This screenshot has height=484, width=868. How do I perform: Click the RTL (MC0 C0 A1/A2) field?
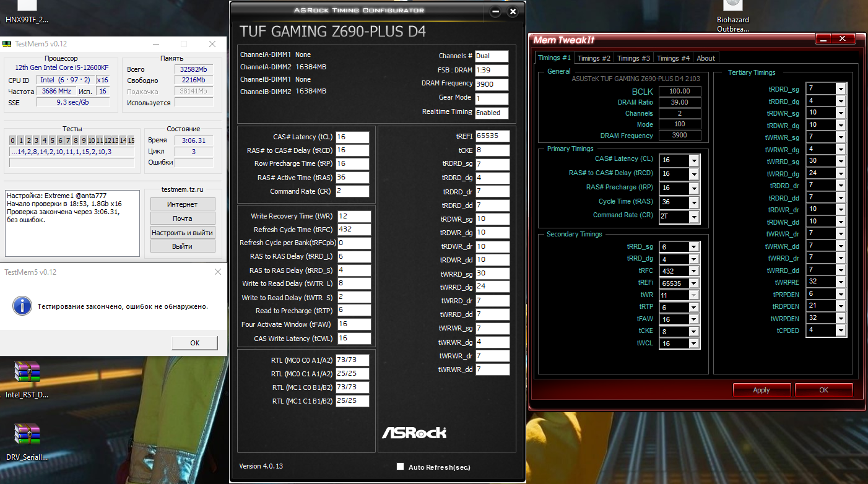point(352,360)
